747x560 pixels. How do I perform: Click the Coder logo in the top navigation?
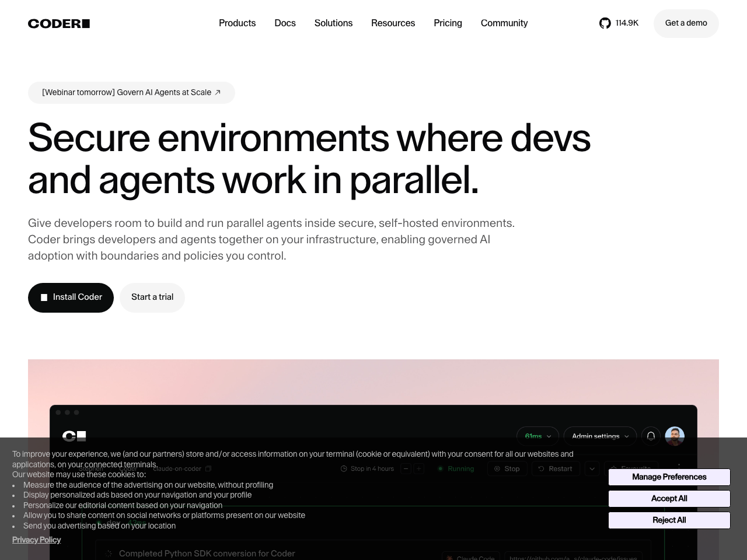pyautogui.click(x=58, y=23)
